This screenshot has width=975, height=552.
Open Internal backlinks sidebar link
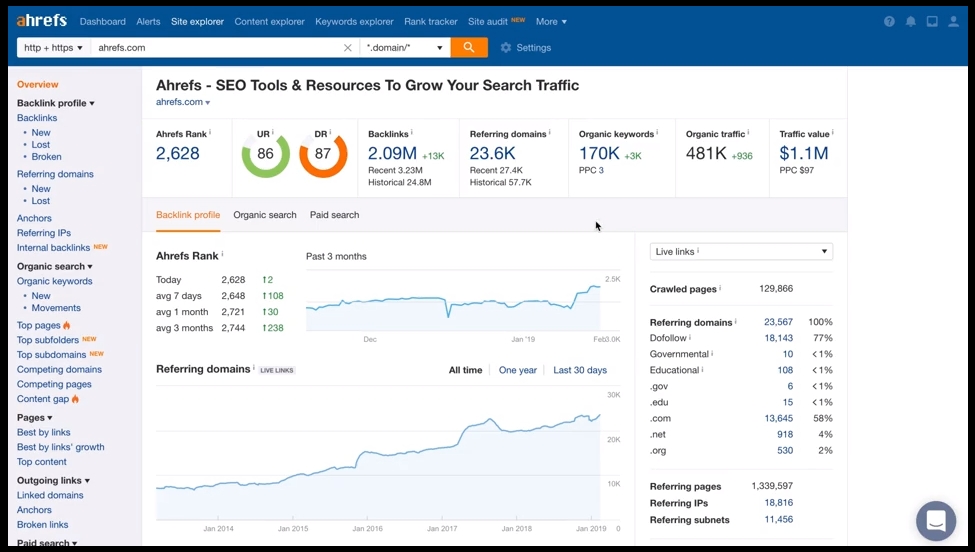tap(53, 247)
